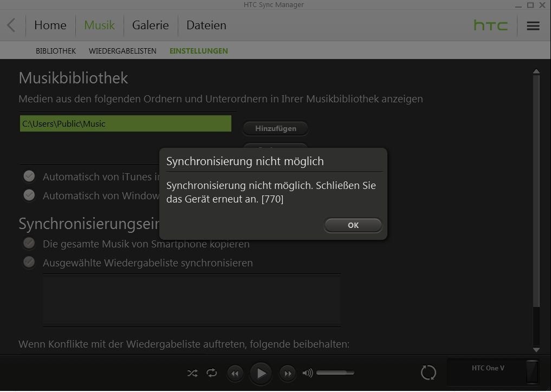The width and height of the screenshot is (551, 392).
Task: Adjust the volume slider
Action: point(335,373)
